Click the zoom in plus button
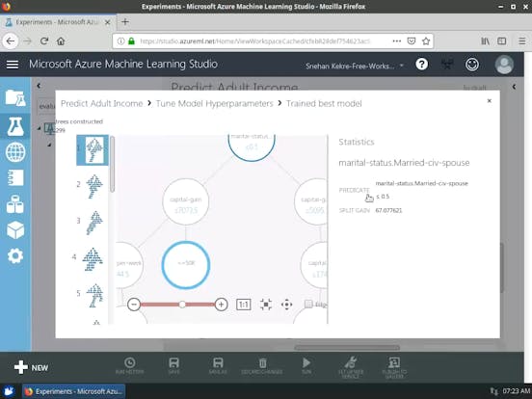The height and width of the screenshot is (399, 532). (x=222, y=305)
